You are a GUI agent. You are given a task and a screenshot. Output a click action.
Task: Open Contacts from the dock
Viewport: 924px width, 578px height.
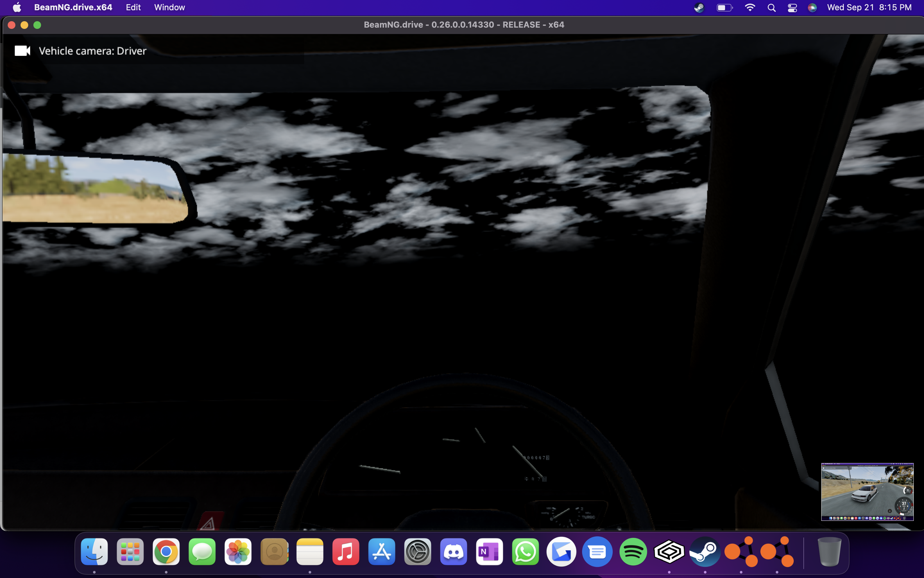coord(274,552)
